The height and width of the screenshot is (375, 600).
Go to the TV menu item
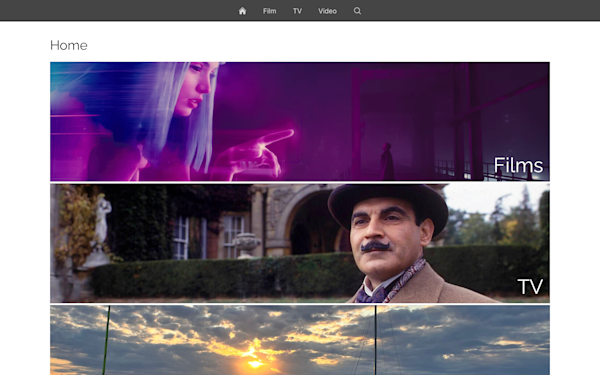pyautogui.click(x=297, y=11)
